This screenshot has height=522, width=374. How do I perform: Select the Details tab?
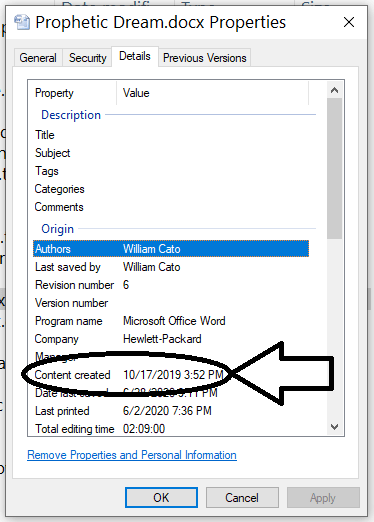click(x=135, y=56)
